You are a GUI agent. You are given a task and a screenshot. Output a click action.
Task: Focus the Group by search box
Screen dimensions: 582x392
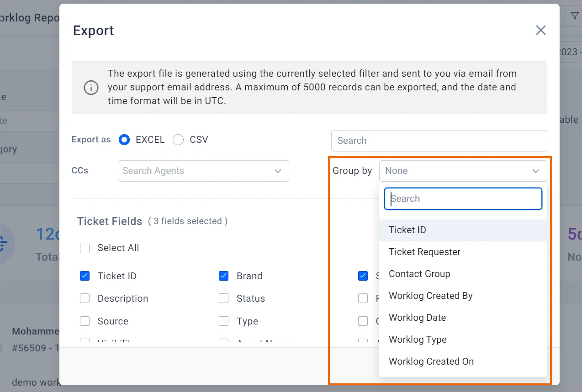point(463,199)
